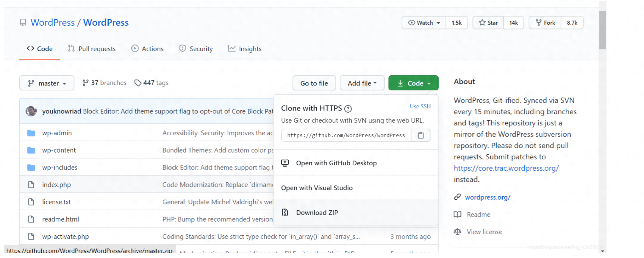This screenshot has height=258, width=644.
Task: Toggle the green Code dropdown button
Action: [x=413, y=83]
